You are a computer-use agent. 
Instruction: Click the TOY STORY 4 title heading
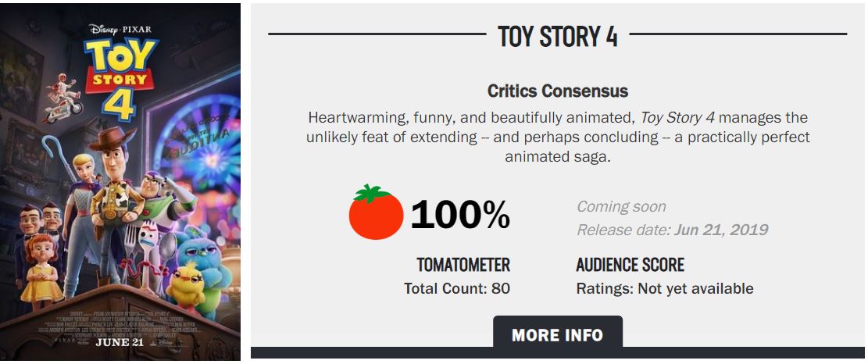pyautogui.click(x=558, y=36)
